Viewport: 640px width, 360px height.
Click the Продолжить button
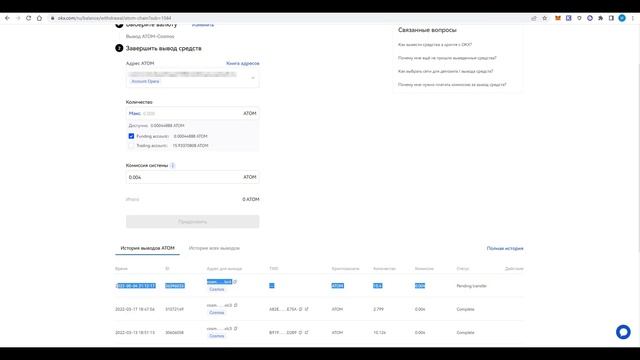192,222
